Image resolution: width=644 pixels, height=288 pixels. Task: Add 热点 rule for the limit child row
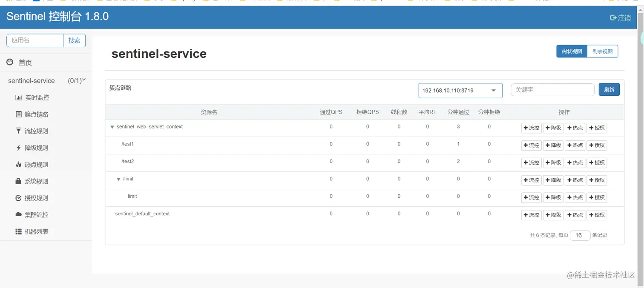tap(575, 198)
